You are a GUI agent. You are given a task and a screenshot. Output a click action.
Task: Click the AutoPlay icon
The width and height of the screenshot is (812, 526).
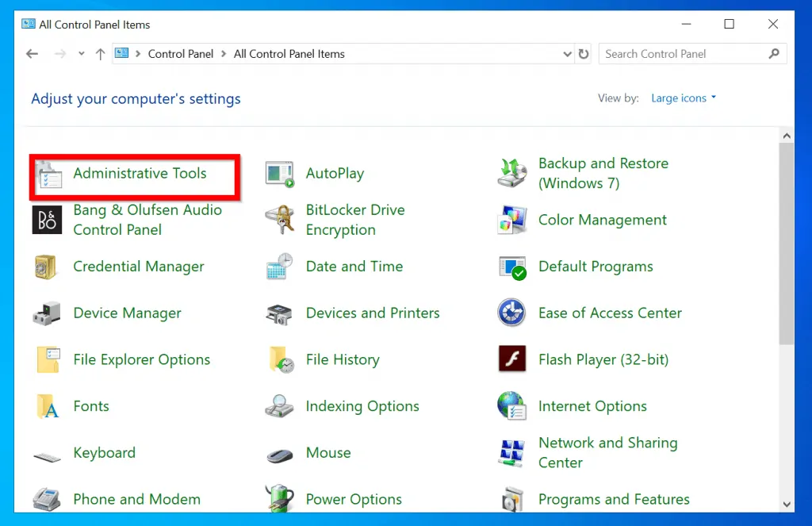[x=280, y=174]
